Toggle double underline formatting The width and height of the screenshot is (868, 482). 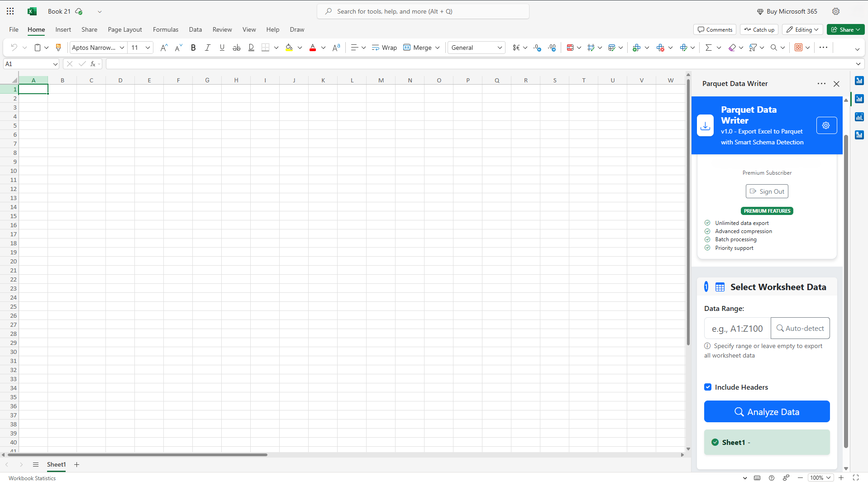pyautogui.click(x=251, y=48)
